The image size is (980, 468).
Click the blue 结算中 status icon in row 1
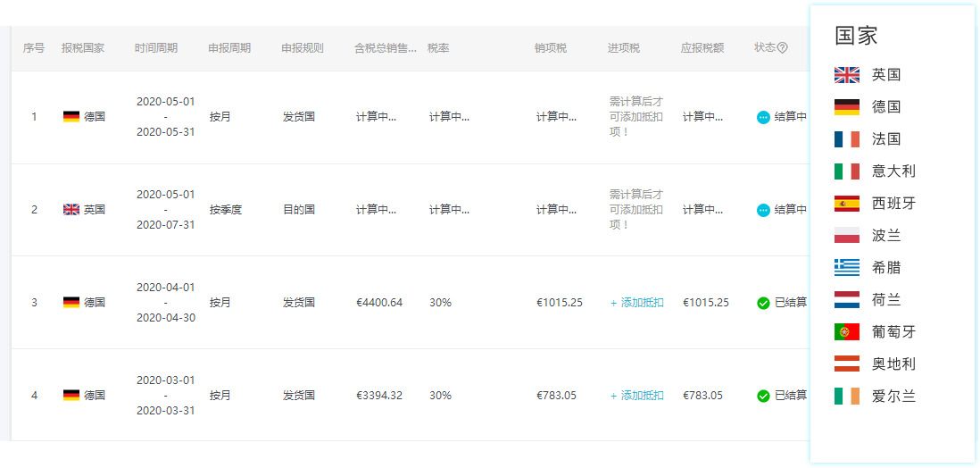(x=763, y=117)
